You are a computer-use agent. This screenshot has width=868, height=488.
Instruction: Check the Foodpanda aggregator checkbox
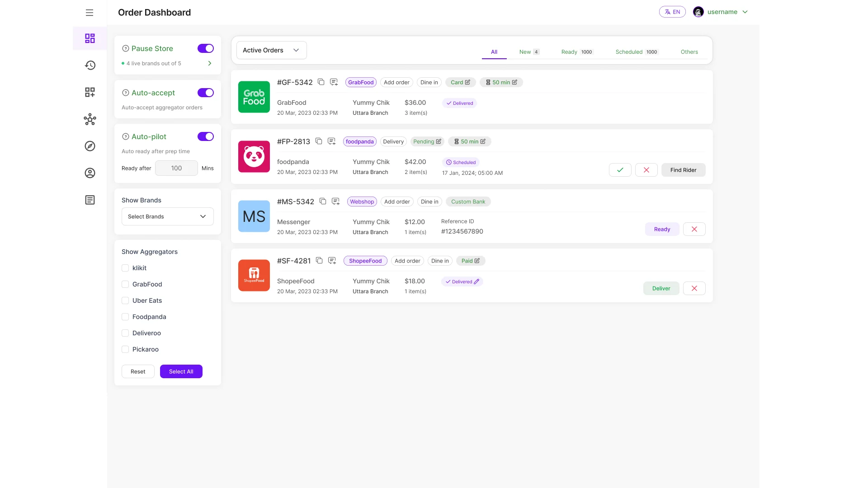point(125,317)
